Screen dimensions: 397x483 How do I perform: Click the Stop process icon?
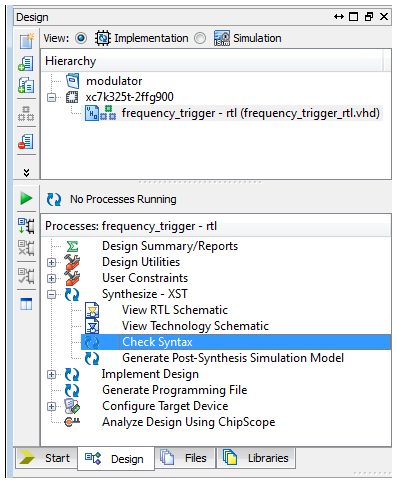(26, 248)
